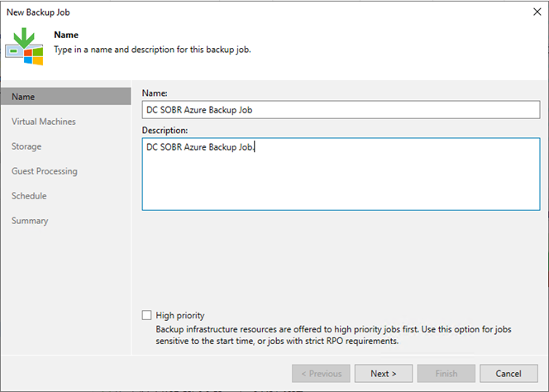Click the Name heading at top
The image size is (549, 392).
point(66,35)
